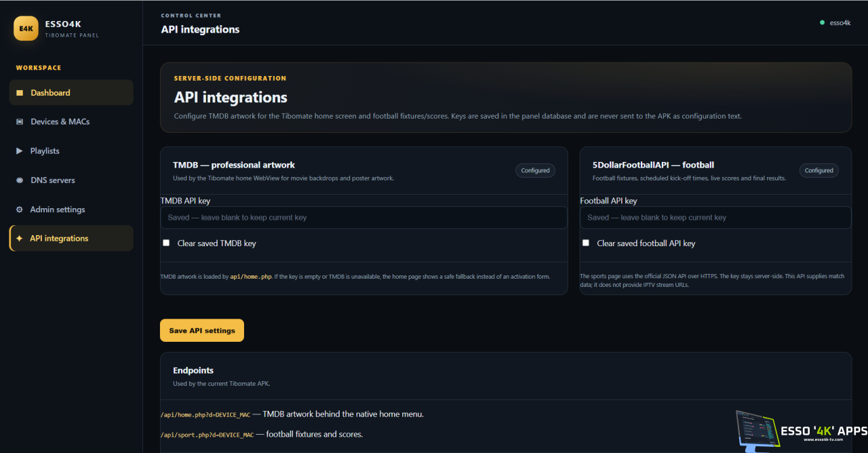Click the 5DollarFootballAPI — football heading
Viewport: 868px width, 453px height.
[653, 165]
